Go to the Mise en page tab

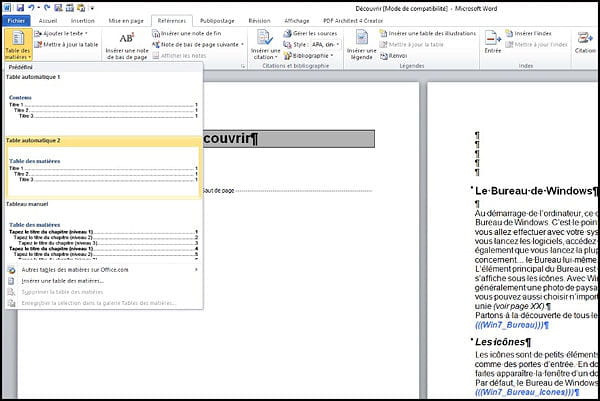pyautogui.click(x=126, y=21)
